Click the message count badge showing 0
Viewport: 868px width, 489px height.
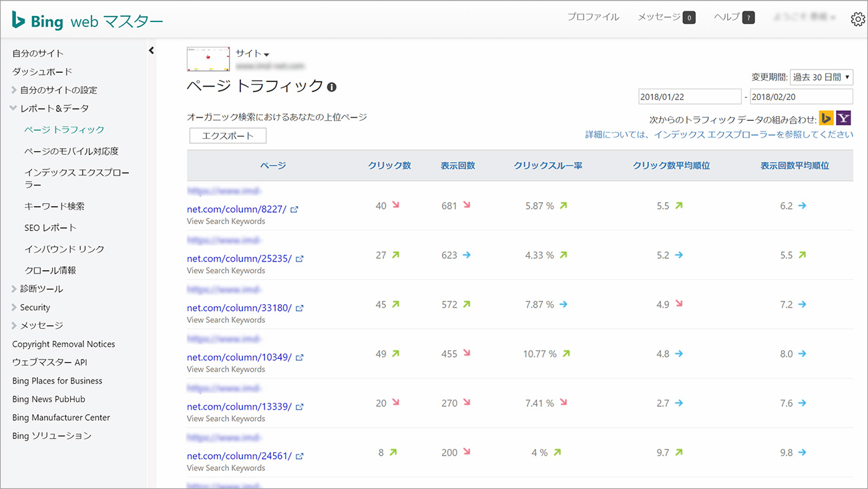[x=689, y=17]
